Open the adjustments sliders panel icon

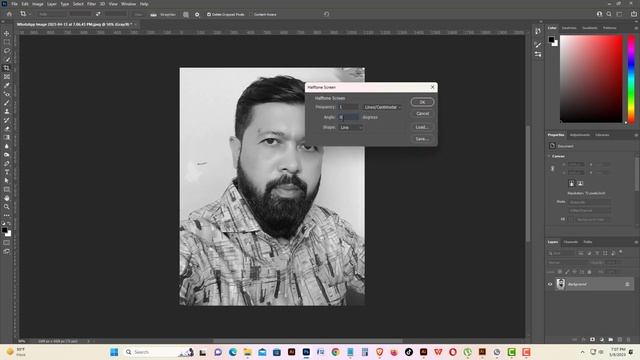pyautogui.click(x=538, y=54)
